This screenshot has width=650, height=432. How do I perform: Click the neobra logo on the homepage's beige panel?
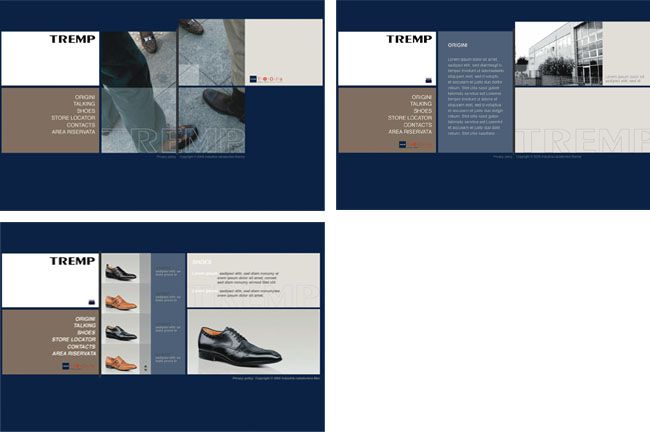[x=266, y=79]
